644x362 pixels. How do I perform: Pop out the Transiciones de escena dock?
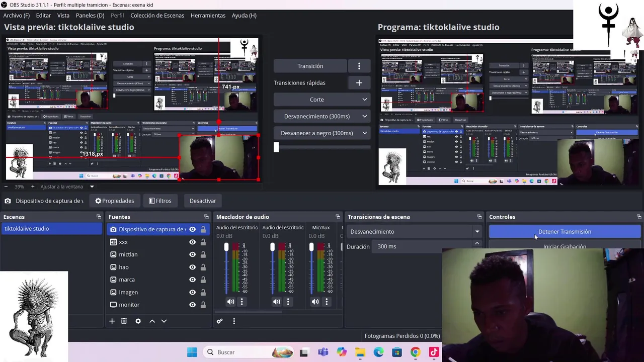tap(479, 217)
